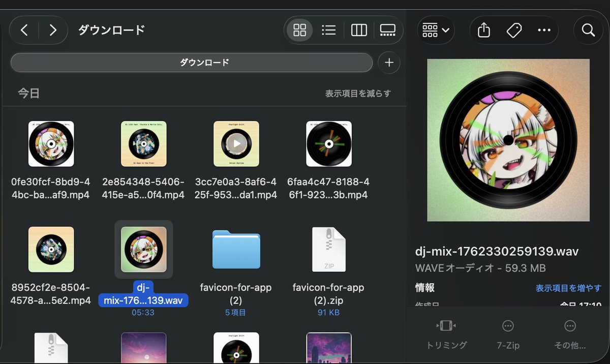Open the more actions ellipsis menu

pos(544,31)
